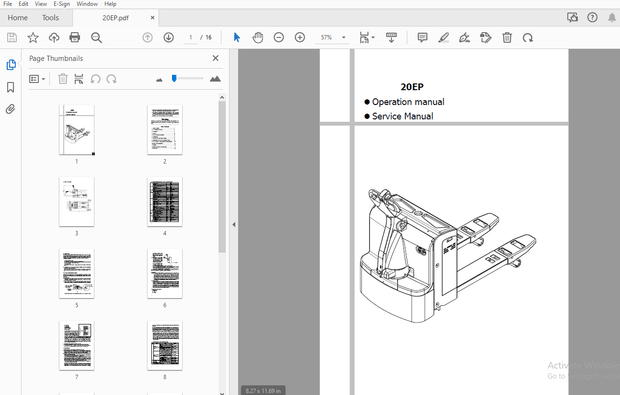Click the thumbnails panel vertical scrollbar
This screenshot has width=620, height=395.
[222, 177]
